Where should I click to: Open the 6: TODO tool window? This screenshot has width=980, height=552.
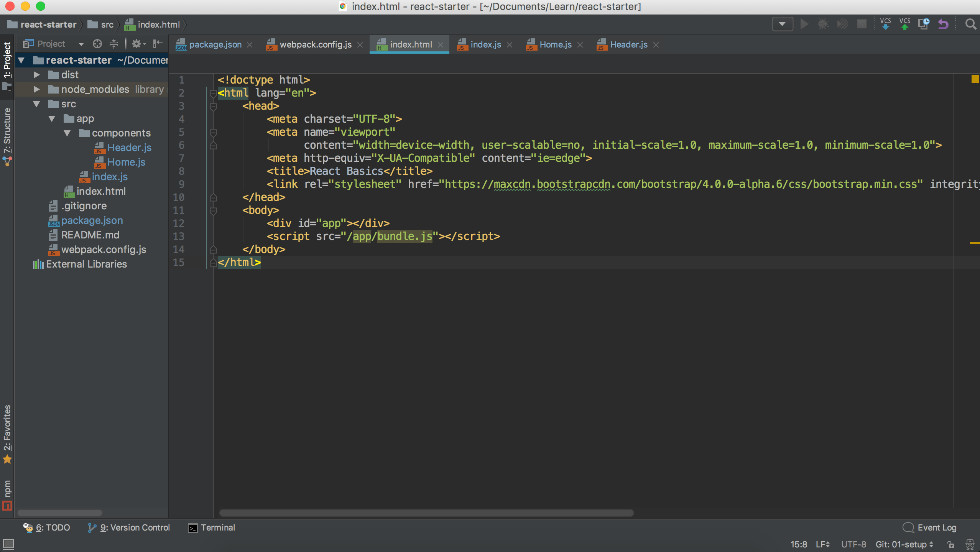[47, 527]
